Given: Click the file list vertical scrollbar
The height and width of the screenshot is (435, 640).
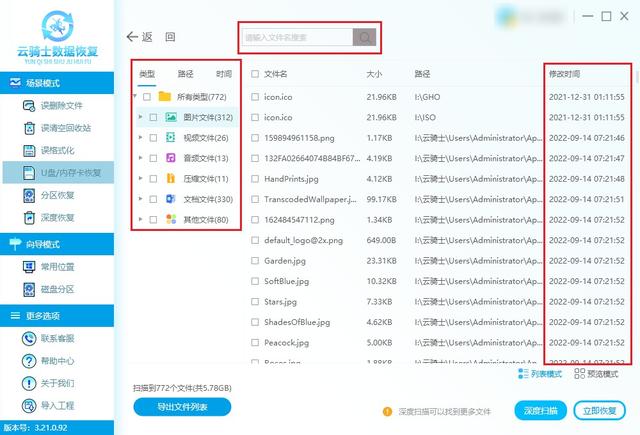Looking at the screenshot, I should tap(638, 76).
